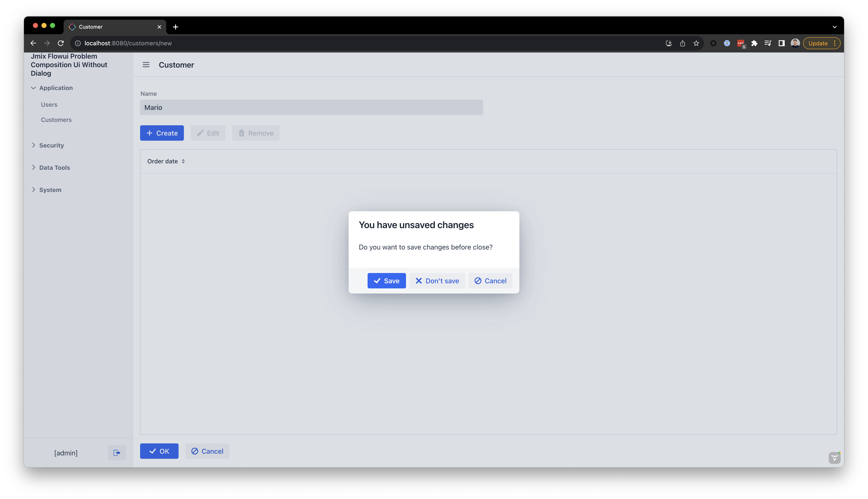Screen dimensions: 868x499
Task: Choose Don't save in the dialog
Action: 437,281
